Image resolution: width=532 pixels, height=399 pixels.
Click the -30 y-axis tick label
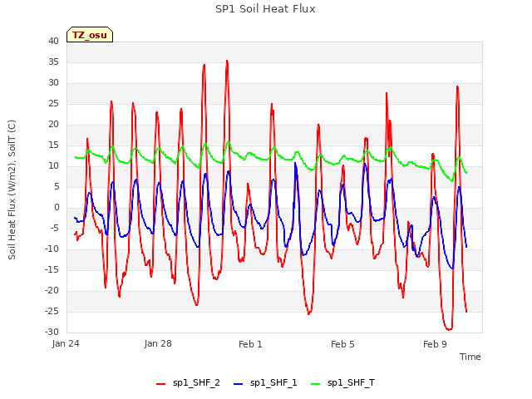click(x=52, y=332)
